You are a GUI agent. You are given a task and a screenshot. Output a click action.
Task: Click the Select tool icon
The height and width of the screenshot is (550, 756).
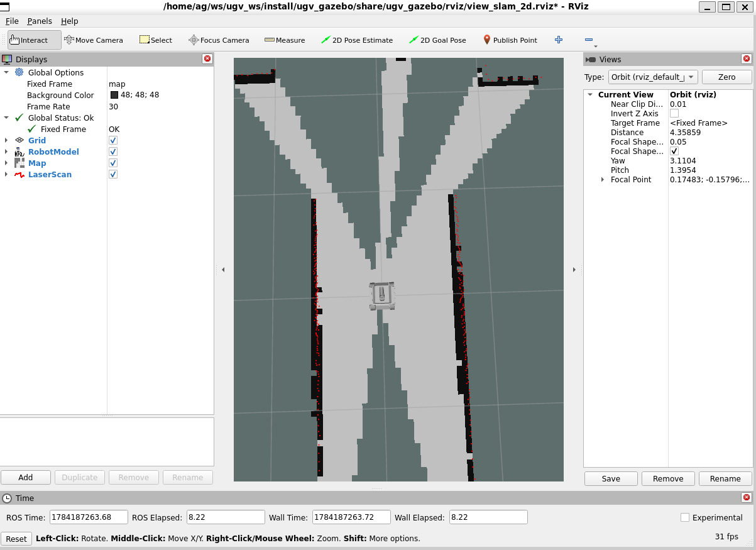(x=145, y=40)
